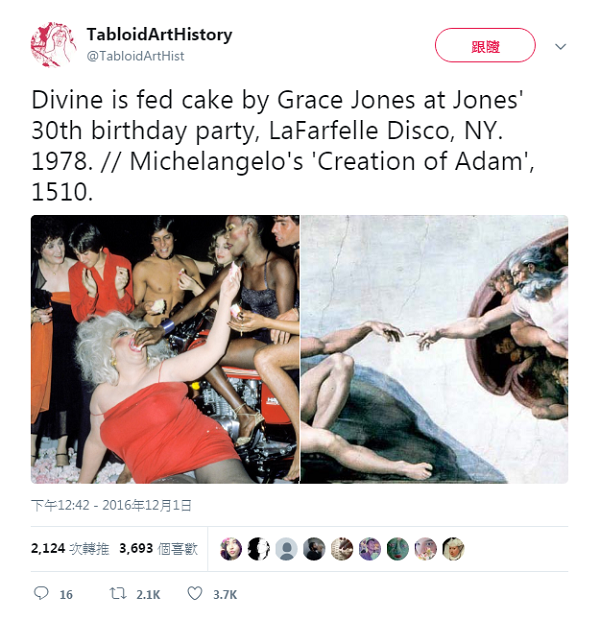Like the tweet with the heart icon
The image size is (600, 620).
tap(195, 594)
